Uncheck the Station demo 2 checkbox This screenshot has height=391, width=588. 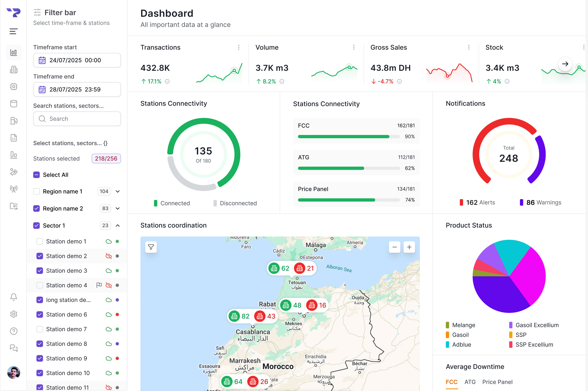pyautogui.click(x=40, y=256)
